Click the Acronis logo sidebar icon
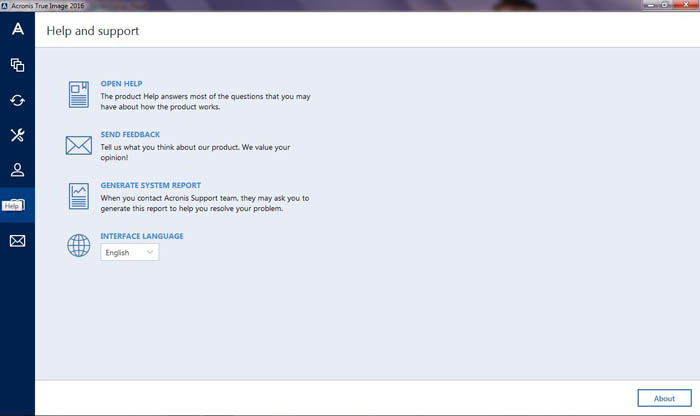The image size is (700, 416). click(17, 29)
